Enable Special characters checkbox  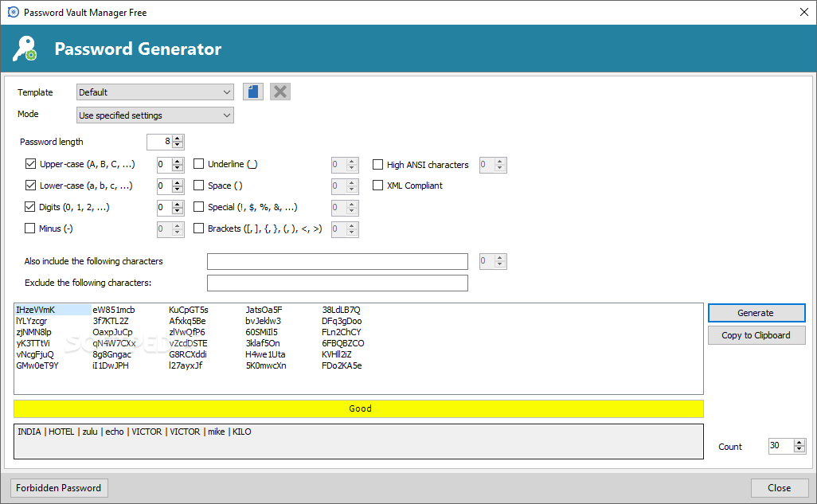coord(198,207)
